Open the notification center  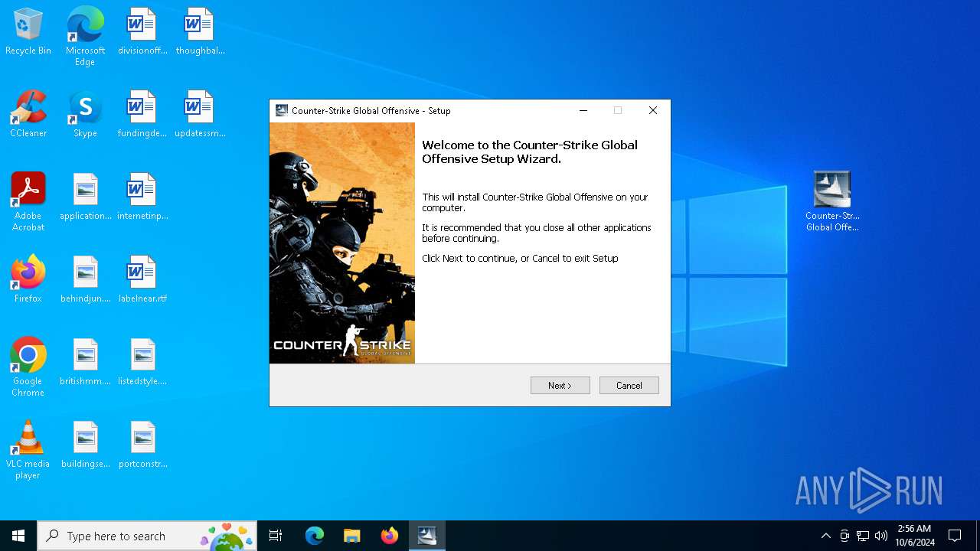click(x=955, y=536)
